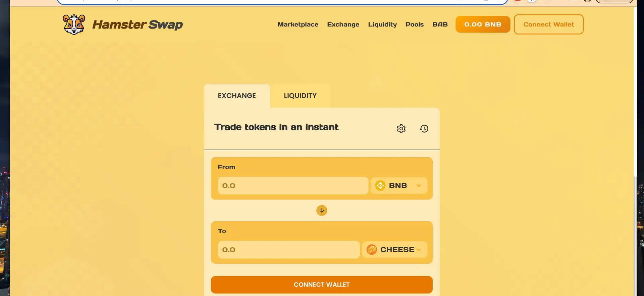Navigate to Pools in the header
The height and width of the screenshot is (296, 644).
tap(415, 25)
